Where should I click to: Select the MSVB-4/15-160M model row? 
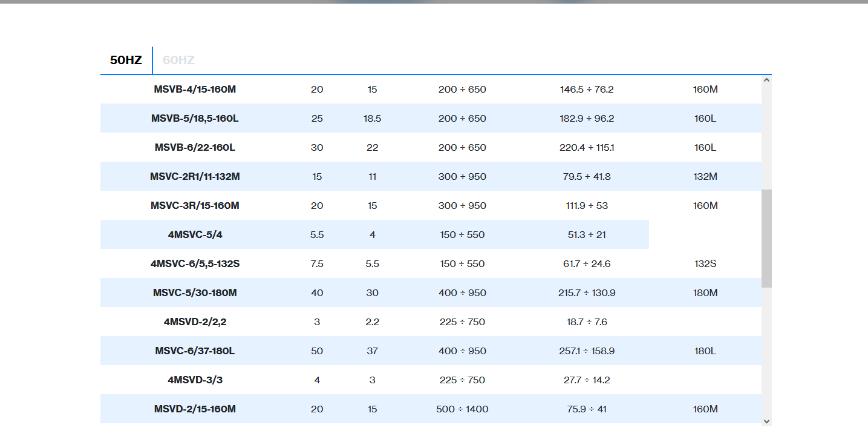(x=195, y=90)
